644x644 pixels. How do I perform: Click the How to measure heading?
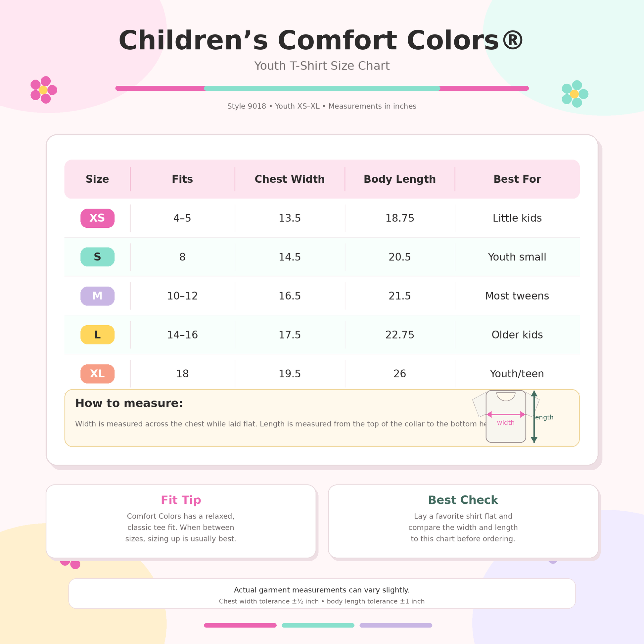tap(129, 403)
